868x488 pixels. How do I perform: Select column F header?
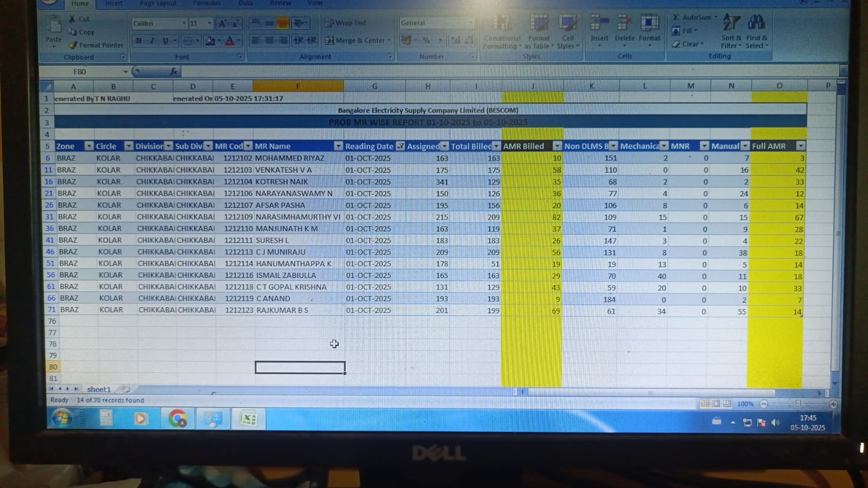tap(298, 86)
